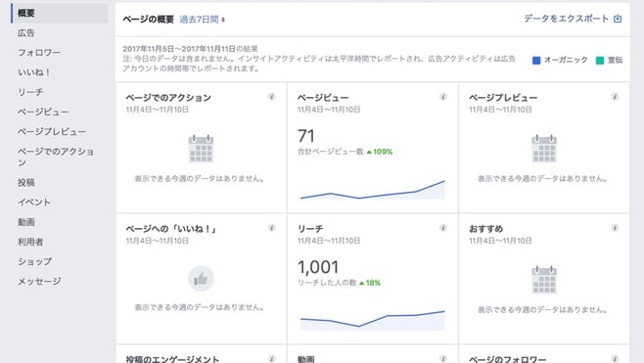Go to 投稿 in the sidebar

coord(26,182)
